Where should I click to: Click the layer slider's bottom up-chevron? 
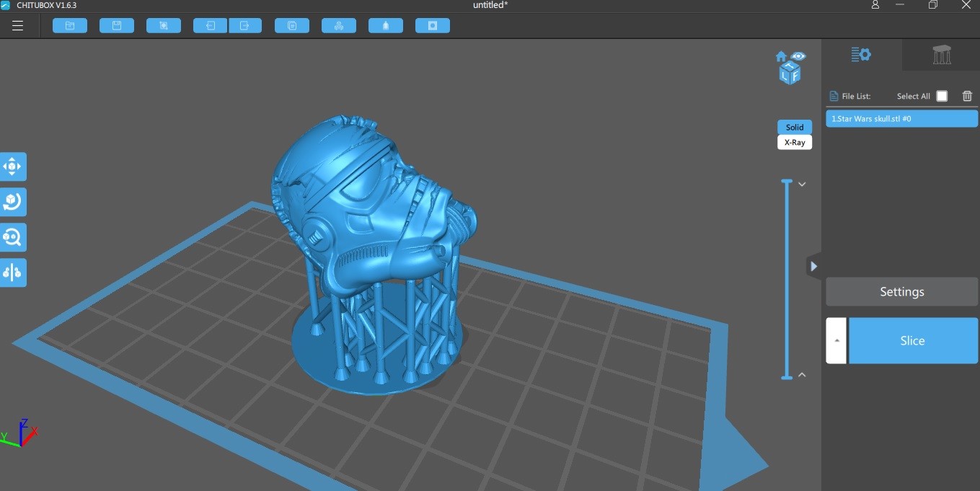tap(802, 375)
